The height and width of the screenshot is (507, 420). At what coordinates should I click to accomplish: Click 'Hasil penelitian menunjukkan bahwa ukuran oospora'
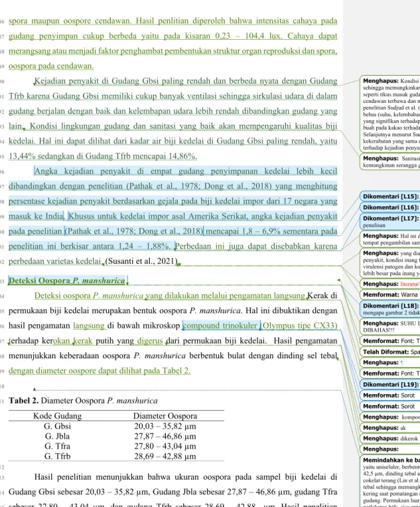pyautogui.click(x=133, y=477)
